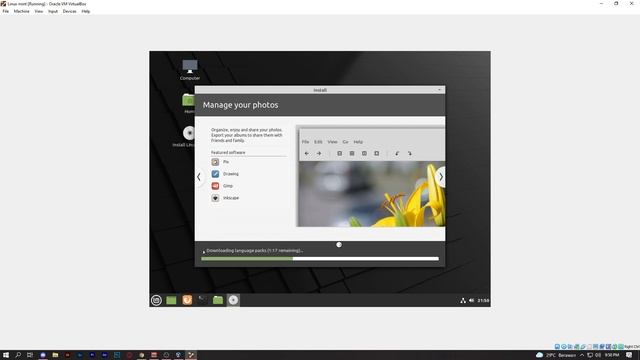Open Files from the Mint panel
The height and width of the screenshot is (360, 640).
(x=218, y=300)
